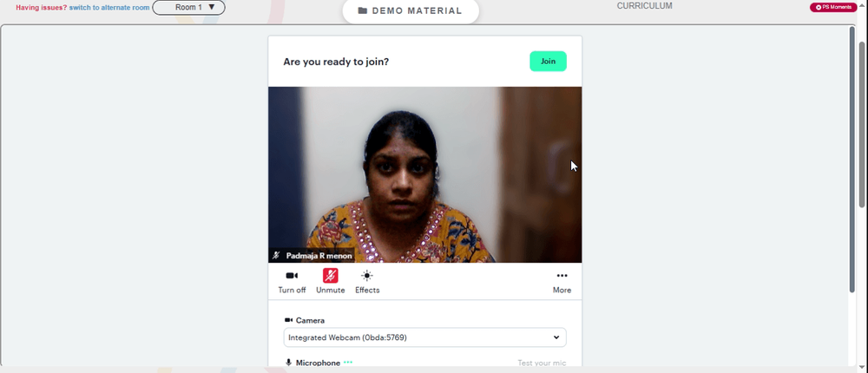Screen dimensions: 868x373
Task: Click the Microphone section label
Action: tap(318, 363)
